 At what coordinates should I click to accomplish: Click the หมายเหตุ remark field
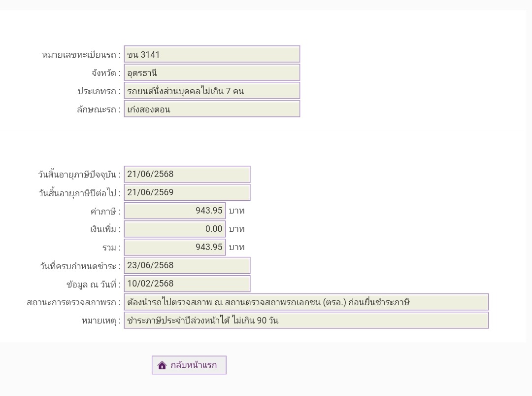point(306,320)
